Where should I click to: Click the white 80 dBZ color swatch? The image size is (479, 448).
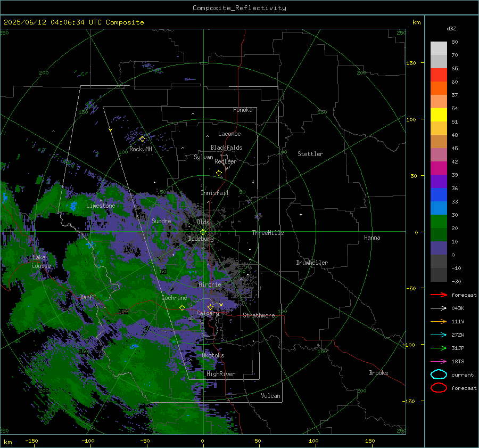coord(439,48)
